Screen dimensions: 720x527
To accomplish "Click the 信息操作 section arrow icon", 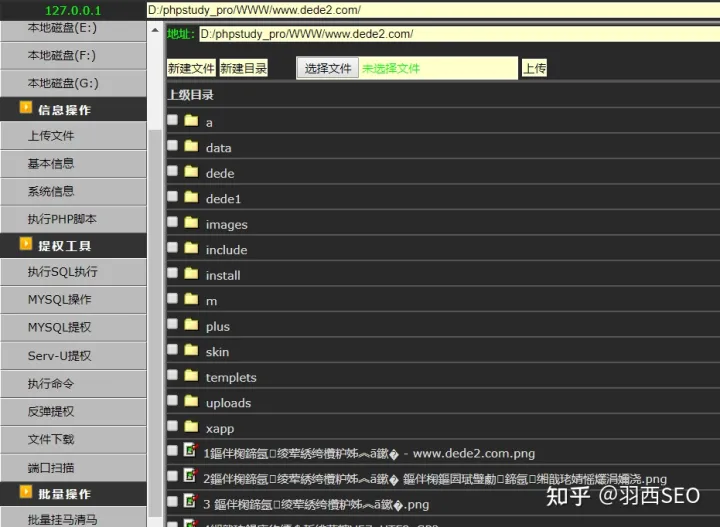I will click(x=26, y=107).
